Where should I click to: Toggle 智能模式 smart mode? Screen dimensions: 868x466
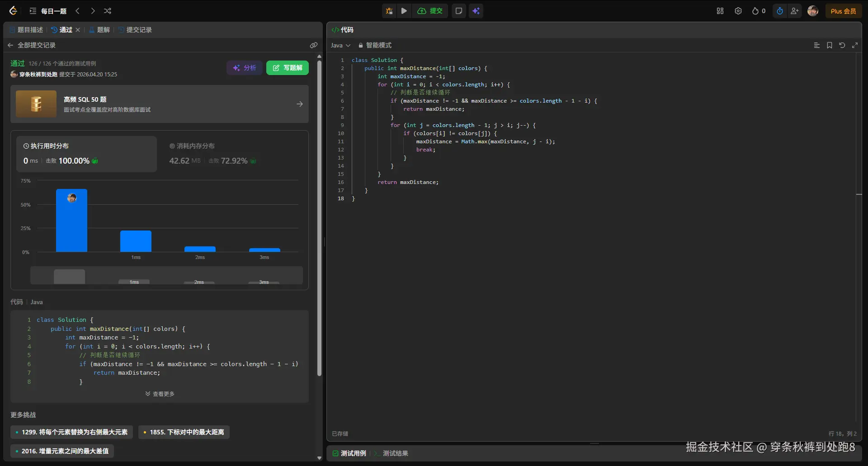[375, 45]
